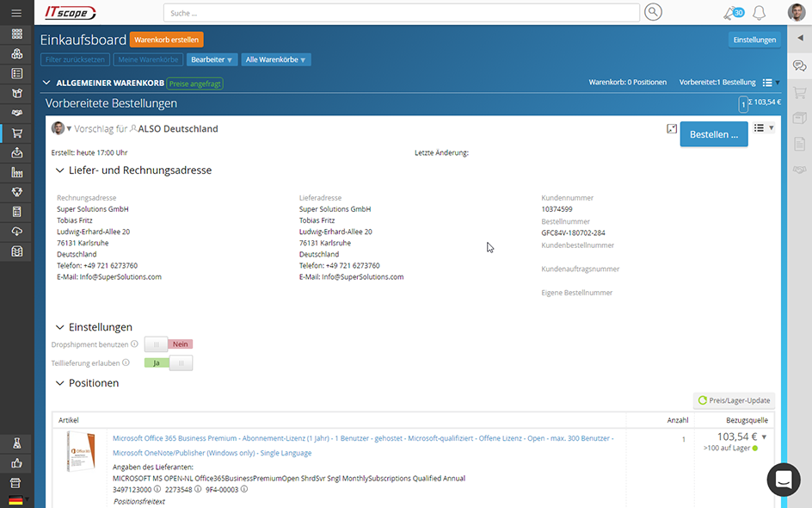Viewport: 812px width, 508px height.
Task: Click the shopping cart icon in left sidebar
Action: click(x=16, y=133)
